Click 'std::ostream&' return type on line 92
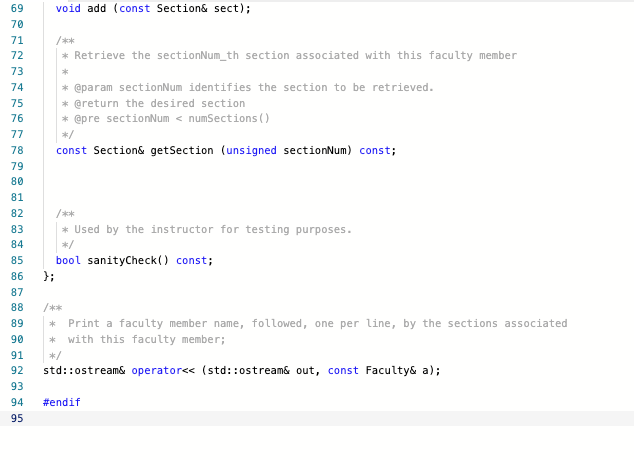This screenshot has height=460, width=634. pos(84,371)
